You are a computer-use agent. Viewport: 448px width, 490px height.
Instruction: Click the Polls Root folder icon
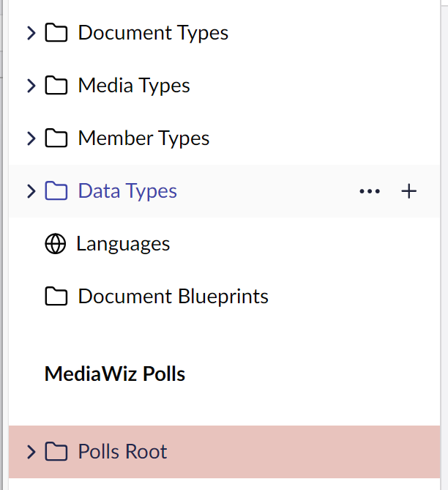pyautogui.click(x=56, y=452)
